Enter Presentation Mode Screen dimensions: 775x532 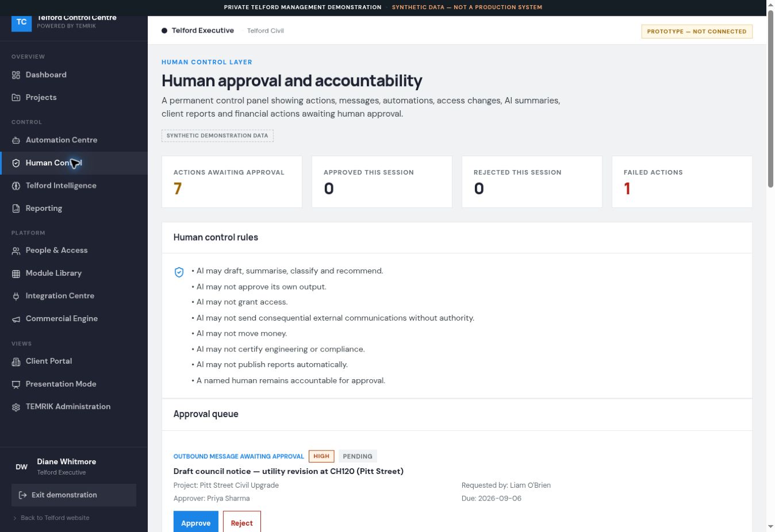(x=74, y=384)
